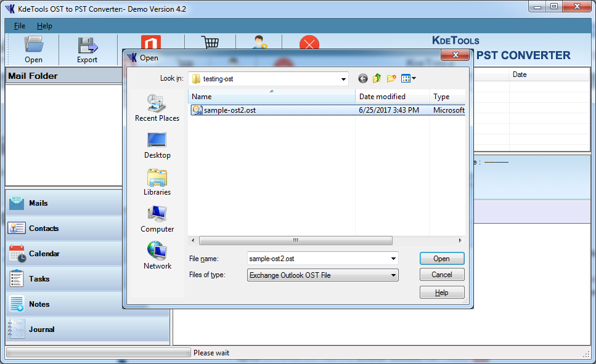Expand the Files of type dropdown
This screenshot has height=364, width=596.
pos(393,275)
